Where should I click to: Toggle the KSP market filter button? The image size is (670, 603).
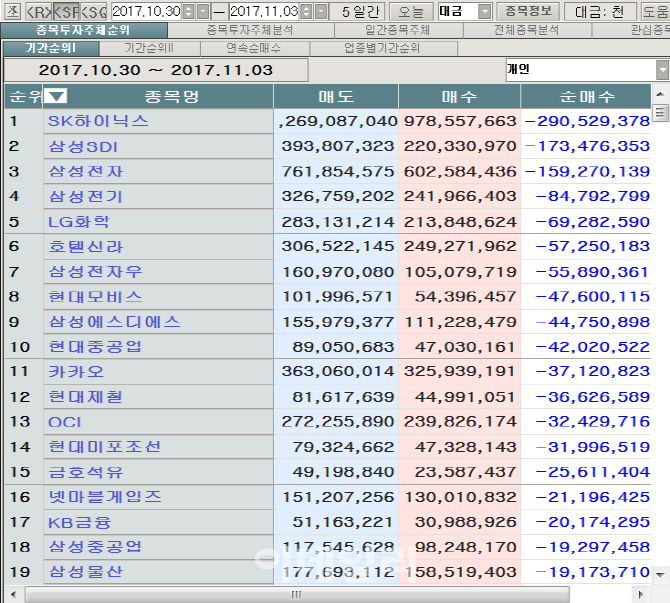[66, 12]
